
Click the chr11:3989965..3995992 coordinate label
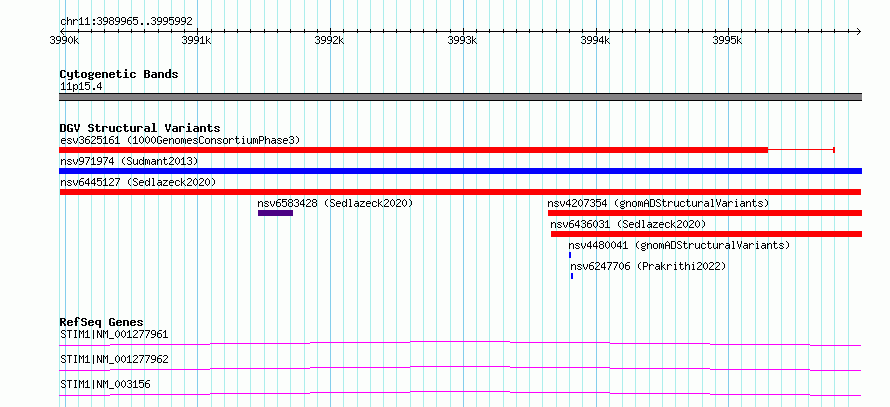126,22
